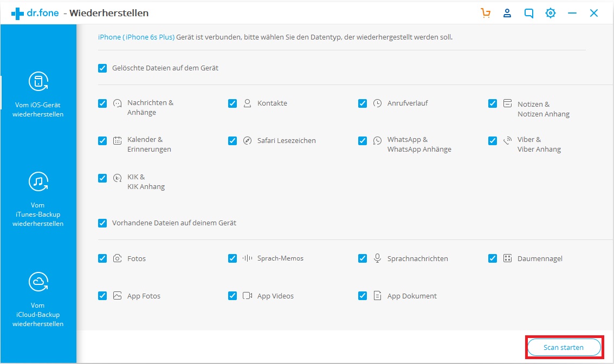This screenshot has height=364, width=614.
Task: Click the Daumennagel thumbnail icon
Action: [507, 258]
